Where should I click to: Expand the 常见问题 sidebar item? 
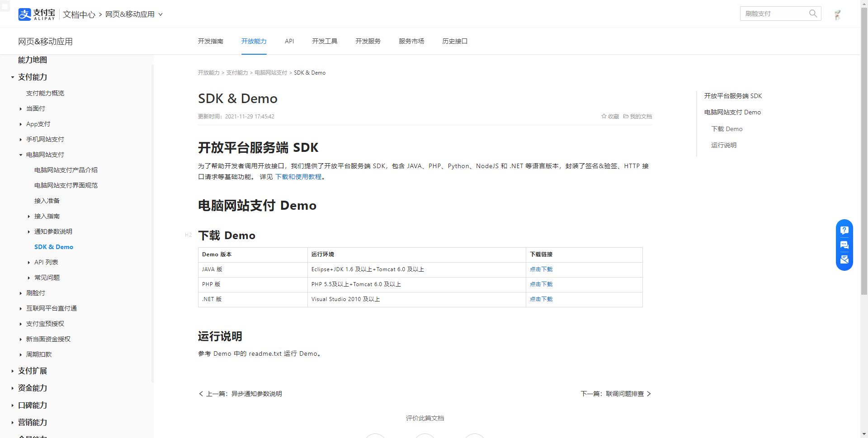[x=29, y=278]
